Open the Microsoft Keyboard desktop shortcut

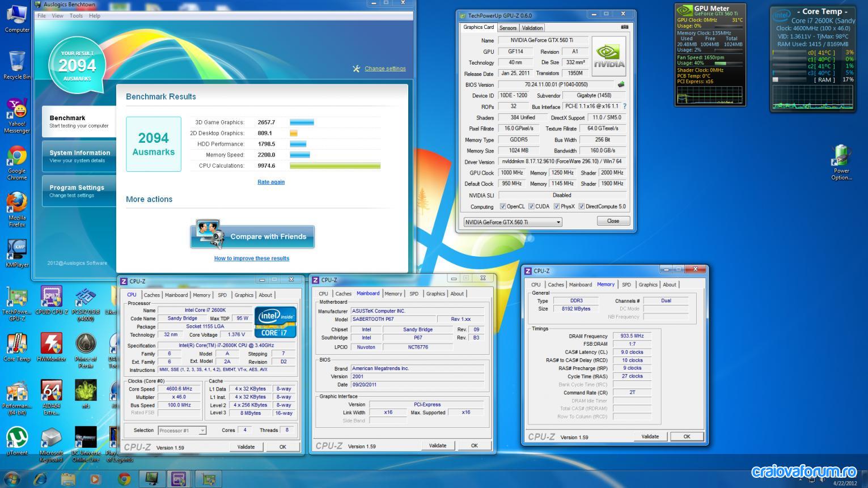tap(52, 444)
